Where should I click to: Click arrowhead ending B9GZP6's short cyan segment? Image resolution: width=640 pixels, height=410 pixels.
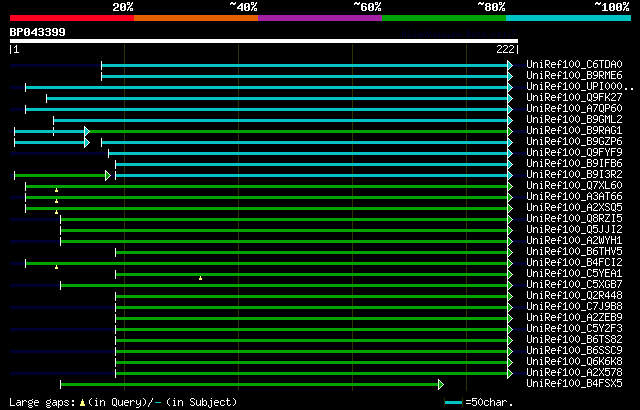[87, 142]
